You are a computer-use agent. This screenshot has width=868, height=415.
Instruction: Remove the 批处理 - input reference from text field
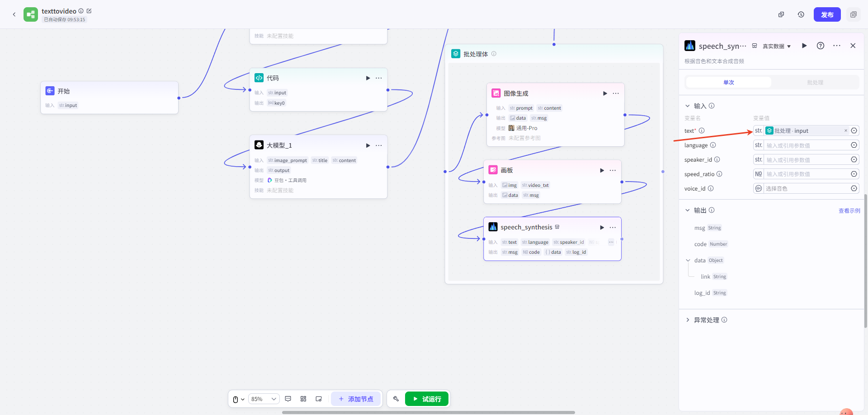tap(845, 131)
